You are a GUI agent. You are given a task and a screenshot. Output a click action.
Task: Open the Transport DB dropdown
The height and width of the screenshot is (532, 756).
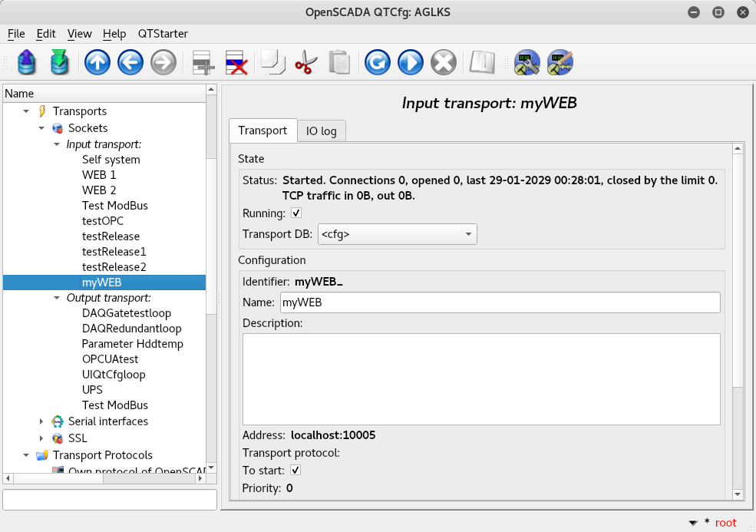[398, 234]
